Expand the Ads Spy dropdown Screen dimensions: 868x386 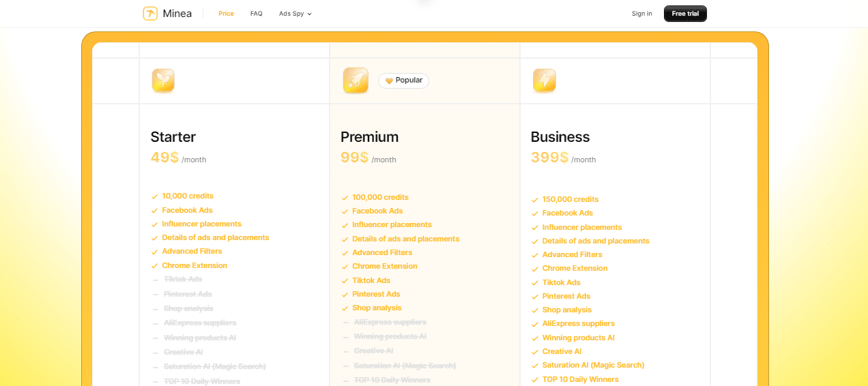point(295,14)
